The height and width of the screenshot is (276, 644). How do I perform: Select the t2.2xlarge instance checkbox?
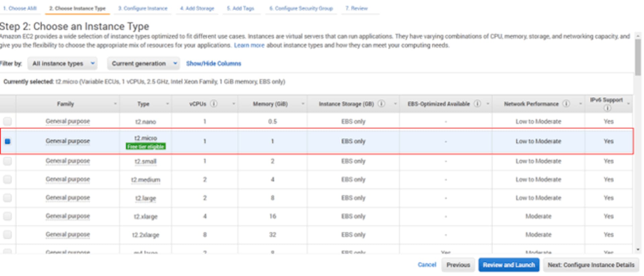(7, 234)
